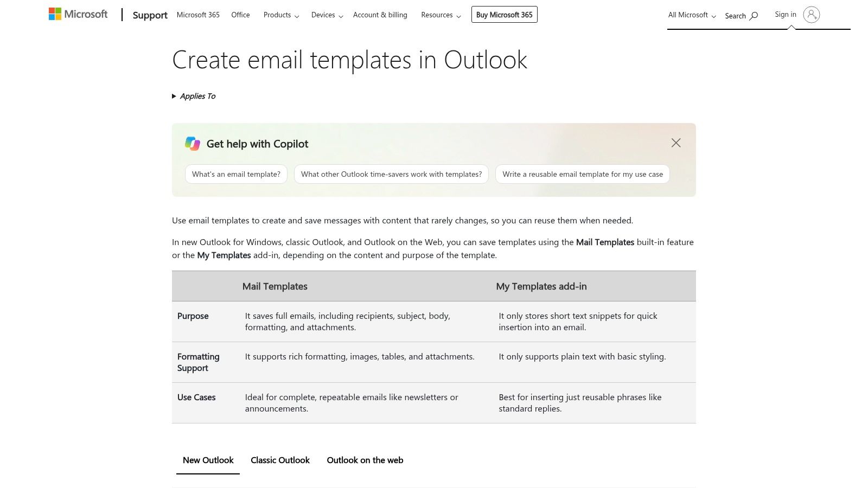Image resolution: width=868 pixels, height=488 pixels.
Task: Select "Write a reusable email template" suggestion
Action: 583,174
